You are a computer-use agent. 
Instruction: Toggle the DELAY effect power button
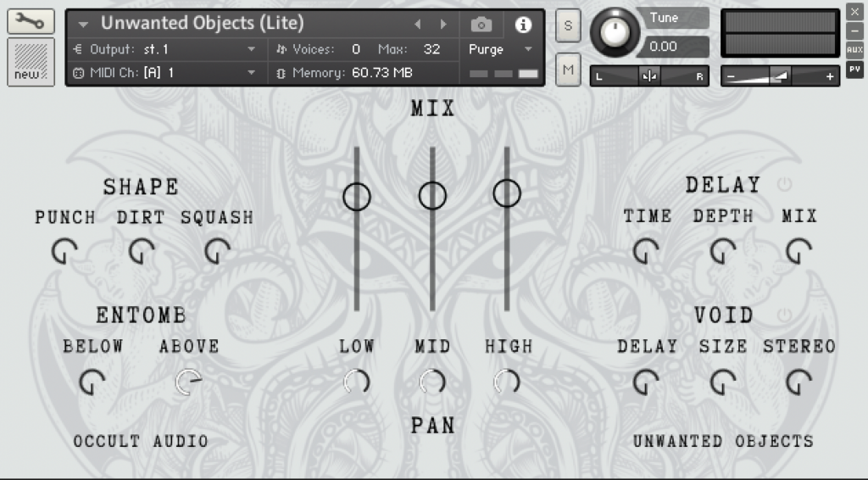784,184
